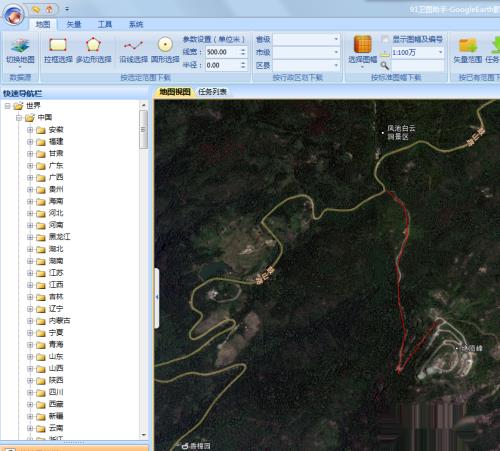
Task: Click the magnifier search icon under scale
Action: point(384,65)
